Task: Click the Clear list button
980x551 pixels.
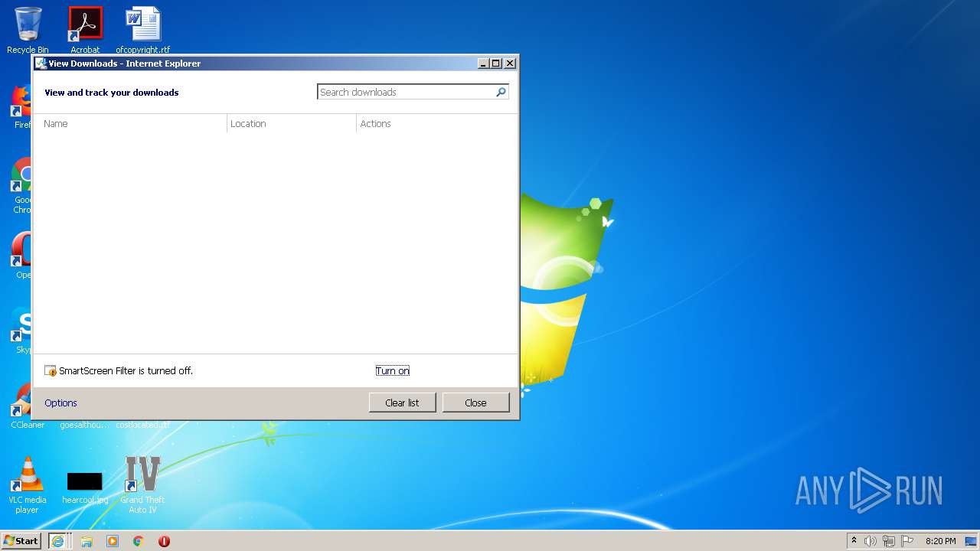Action: tap(402, 403)
